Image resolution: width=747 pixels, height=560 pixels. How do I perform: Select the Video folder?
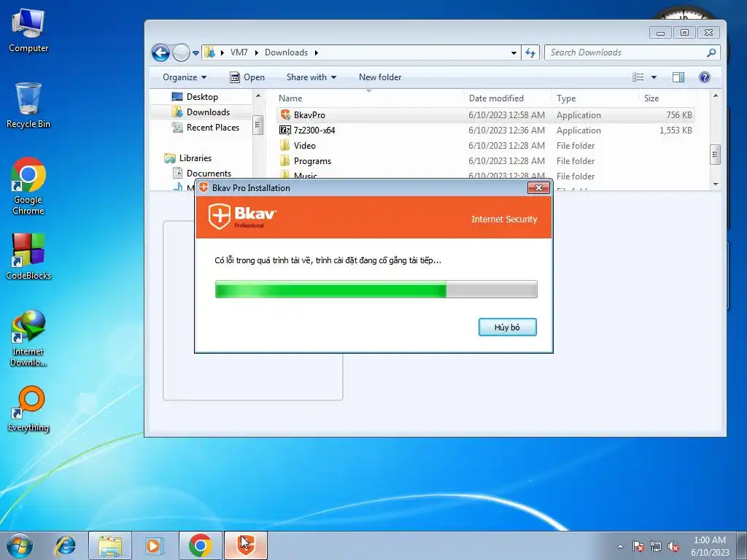tap(485, 145)
